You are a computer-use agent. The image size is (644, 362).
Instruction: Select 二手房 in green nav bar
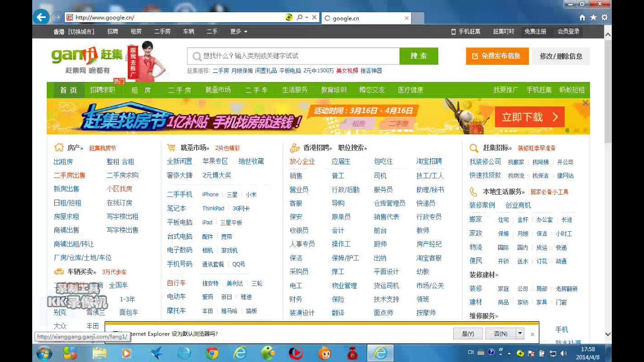click(x=180, y=90)
